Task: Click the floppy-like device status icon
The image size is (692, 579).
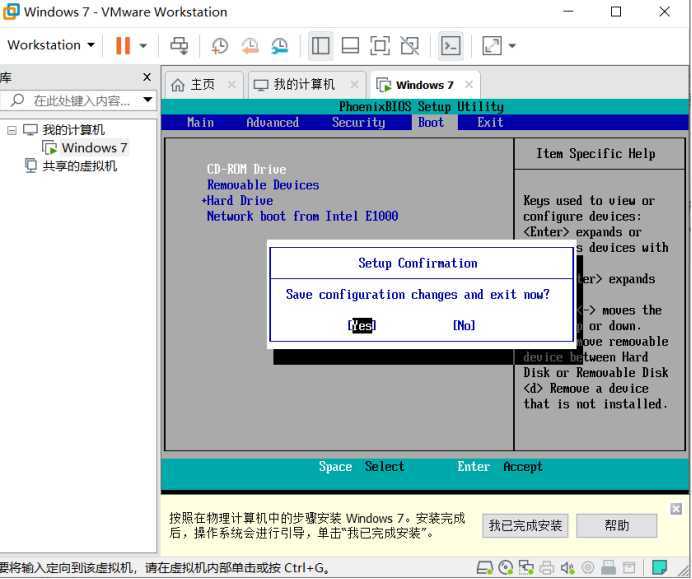Action: tap(609, 567)
